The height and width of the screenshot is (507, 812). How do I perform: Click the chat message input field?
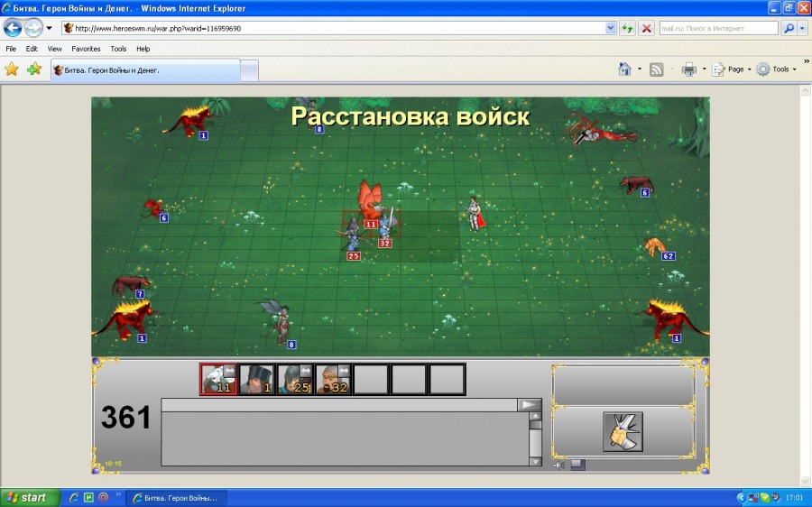pyautogui.click(x=339, y=405)
